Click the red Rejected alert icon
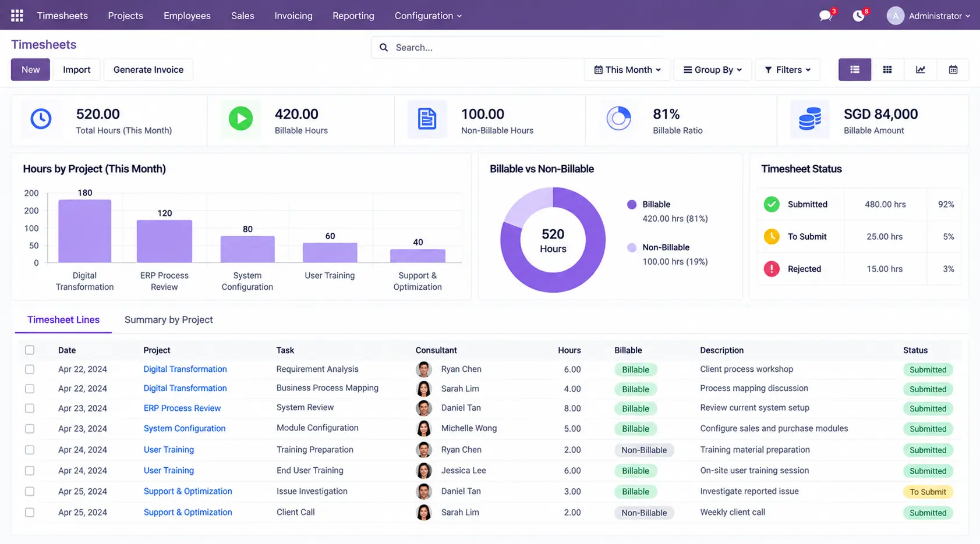Screen dimensions: 980x544 pyautogui.click(x=772, y=269)
